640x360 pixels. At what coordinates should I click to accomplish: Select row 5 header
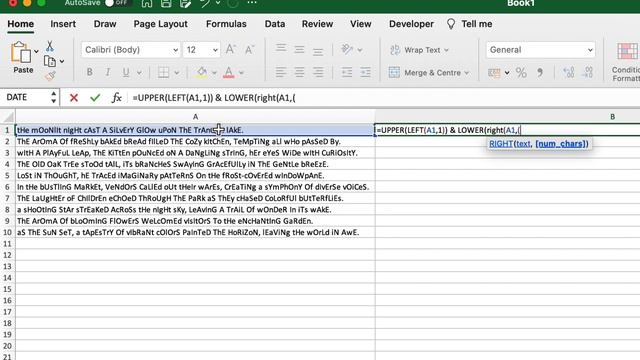[7, 176]
